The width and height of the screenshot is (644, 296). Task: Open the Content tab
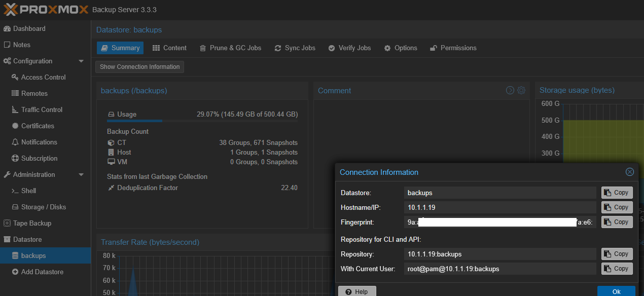pyautogui.click(x=170, y=48)
